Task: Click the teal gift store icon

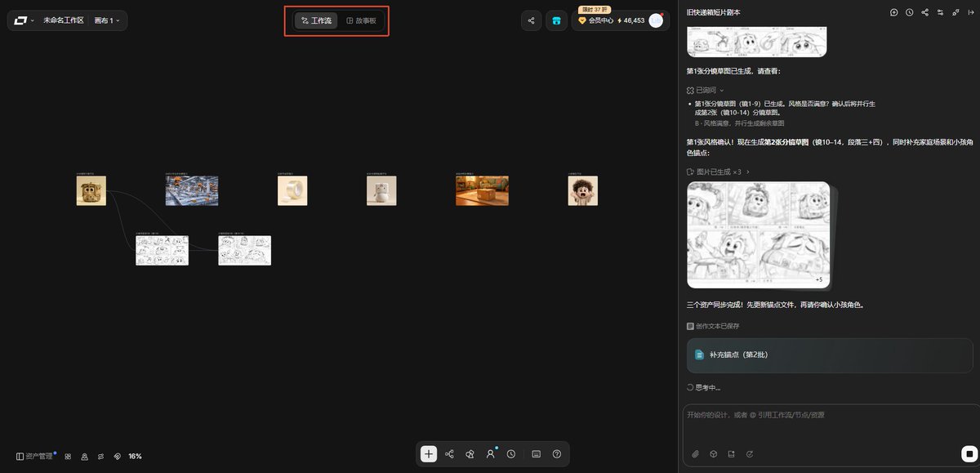Action: coord(557,20)
